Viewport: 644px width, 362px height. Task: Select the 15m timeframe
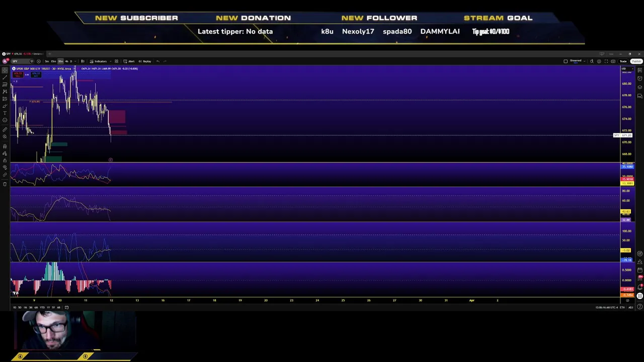coord(53,61)
